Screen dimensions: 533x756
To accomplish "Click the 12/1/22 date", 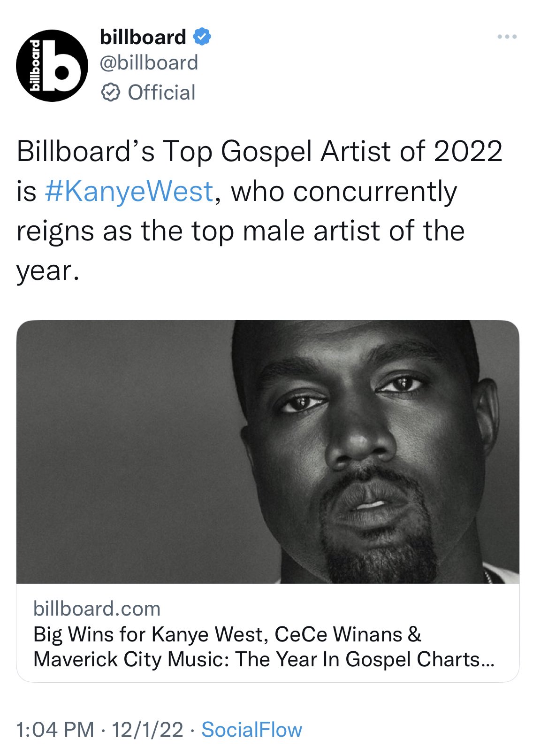I will pos(147,730).
